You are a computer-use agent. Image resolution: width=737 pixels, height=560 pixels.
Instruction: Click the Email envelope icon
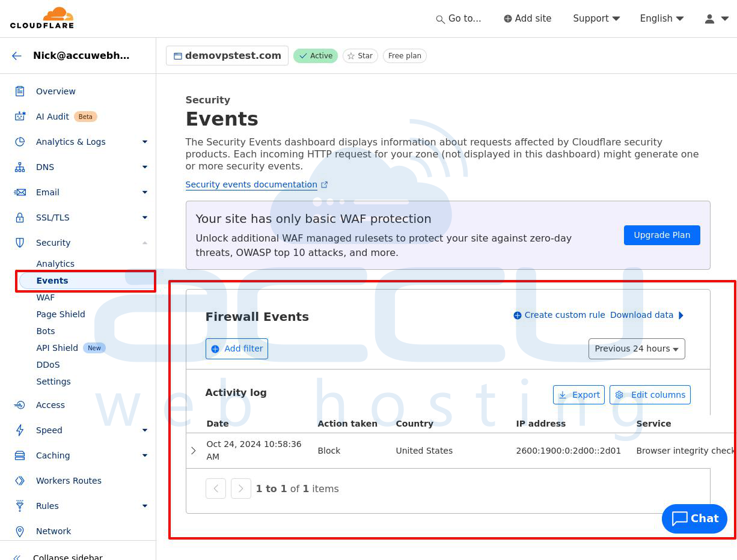click(20, 192)
